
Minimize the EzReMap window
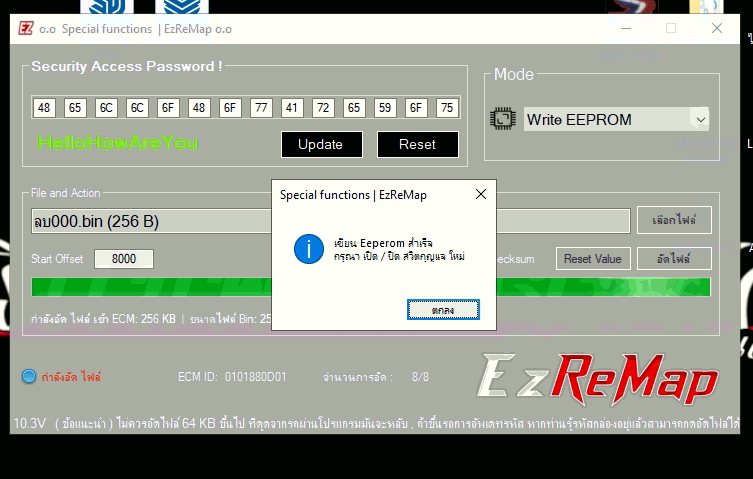coord(626,28)
